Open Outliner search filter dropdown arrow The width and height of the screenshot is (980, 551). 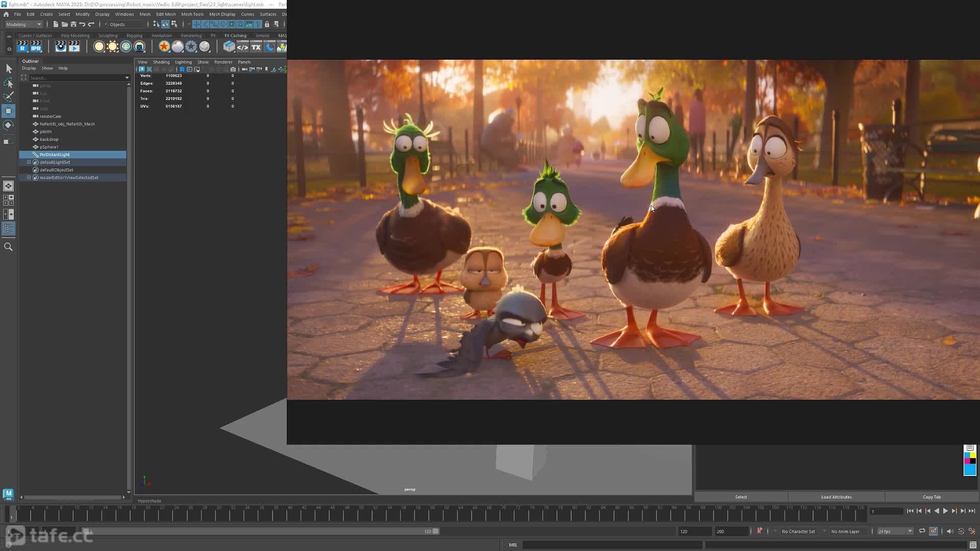pyautogui.click(x=127, y=78)
